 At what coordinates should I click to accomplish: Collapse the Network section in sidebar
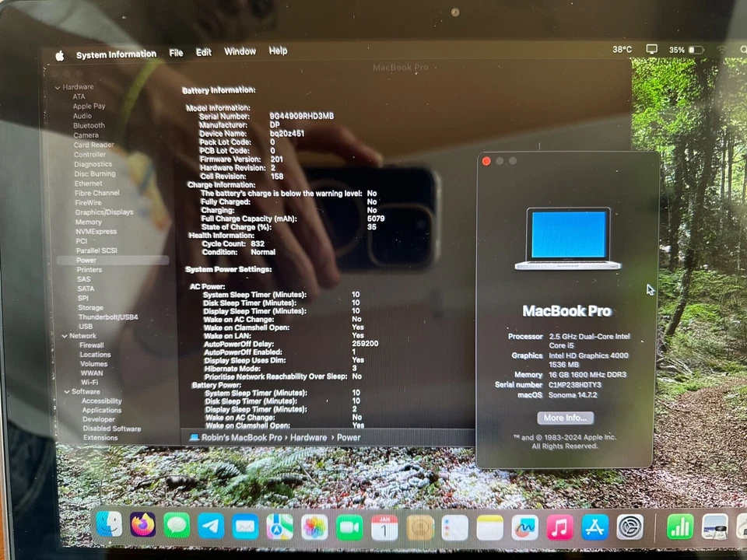65,336
